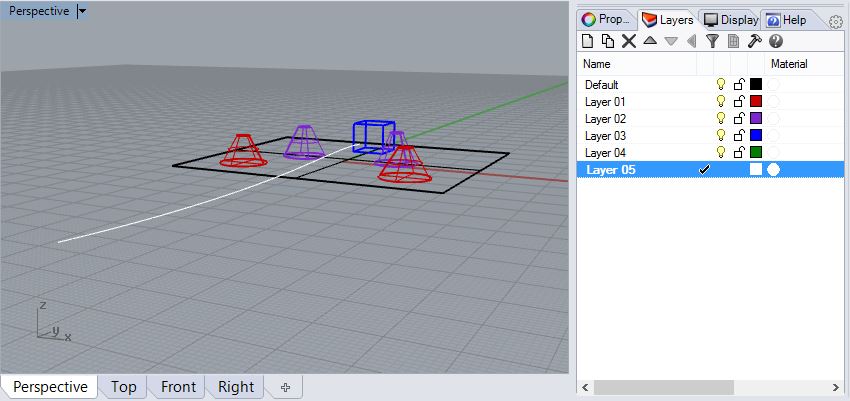
Task: Switch to the Front viewport tab
Action: (x=178, y=387)
